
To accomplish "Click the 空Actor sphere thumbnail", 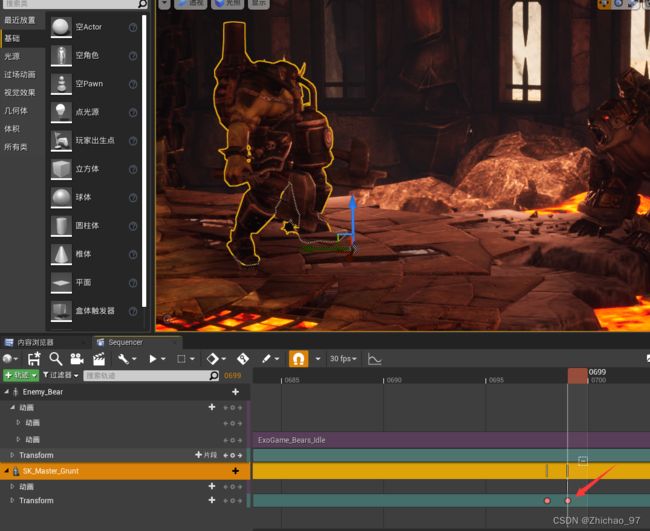I will (x=61, y=27).
